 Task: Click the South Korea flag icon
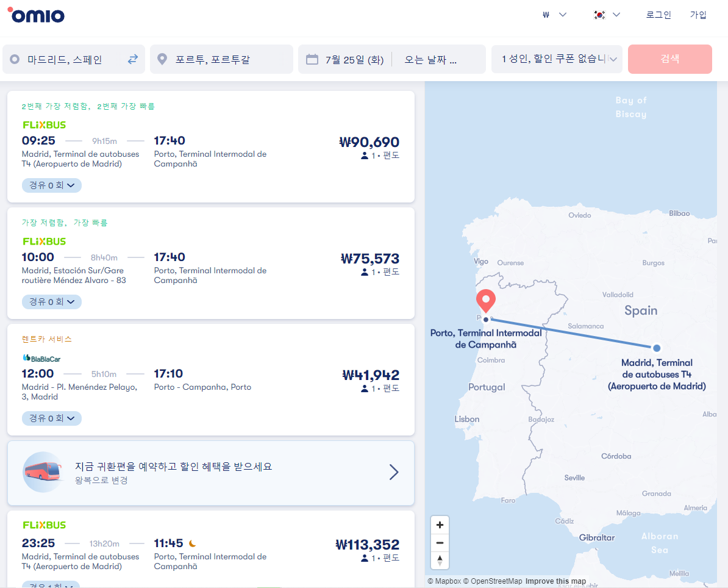click(599, 15)
